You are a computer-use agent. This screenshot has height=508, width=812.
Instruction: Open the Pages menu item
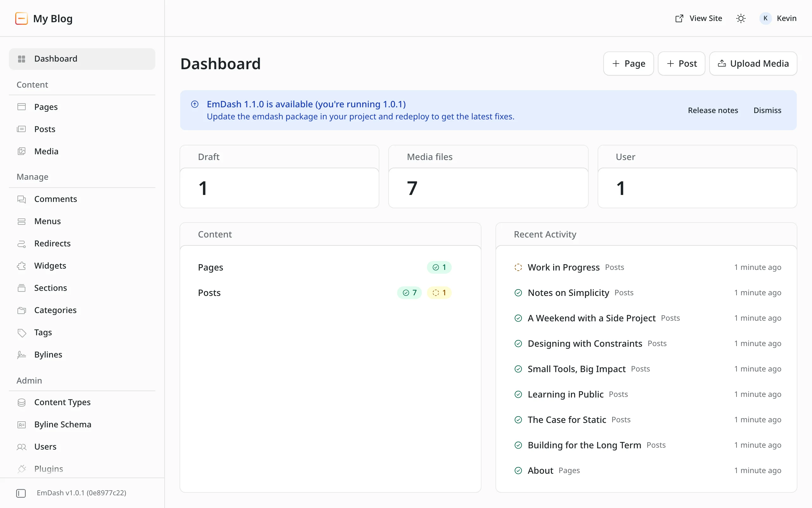point(82,107)
